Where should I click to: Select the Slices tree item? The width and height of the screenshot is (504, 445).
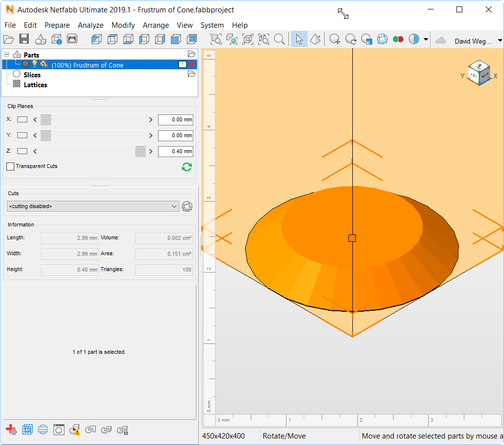point(32,75)
